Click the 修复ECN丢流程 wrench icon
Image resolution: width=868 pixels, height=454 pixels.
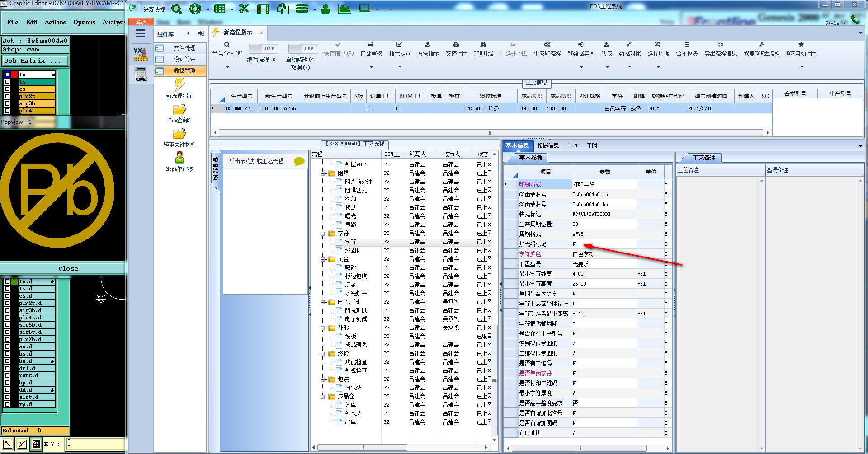[x=761, y=45]
